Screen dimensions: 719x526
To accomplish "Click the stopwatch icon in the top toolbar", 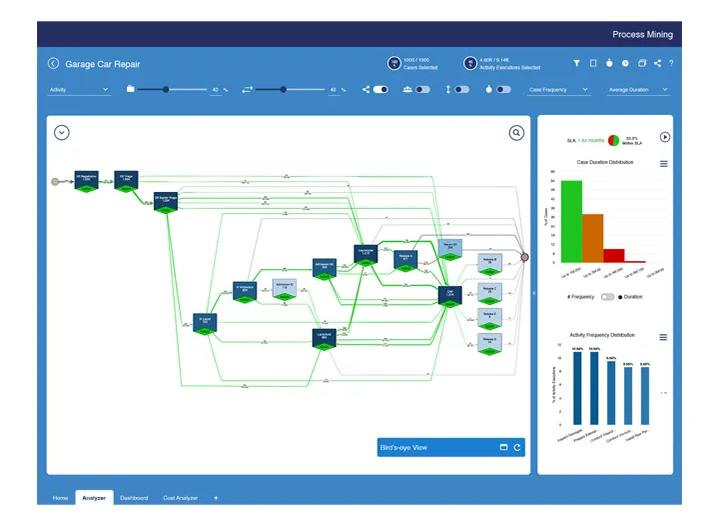I will click(x=609, y=63).
